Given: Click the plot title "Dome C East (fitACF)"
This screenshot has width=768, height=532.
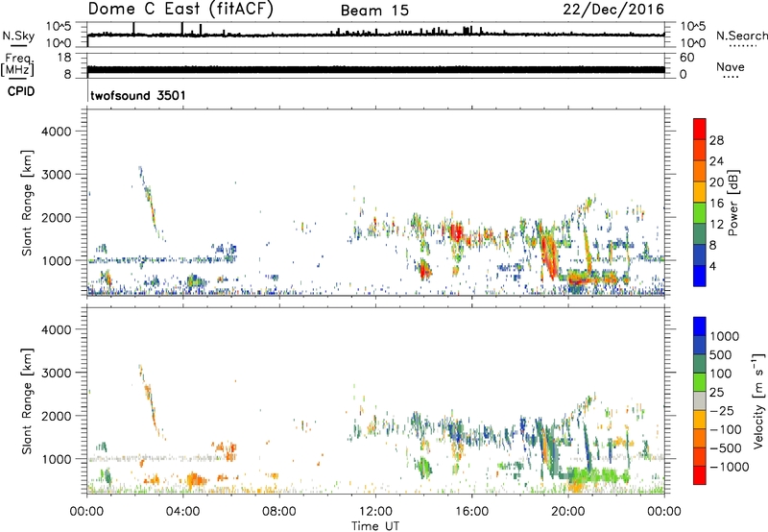Looking at the screenshot, I should click(x=180, y=9).
